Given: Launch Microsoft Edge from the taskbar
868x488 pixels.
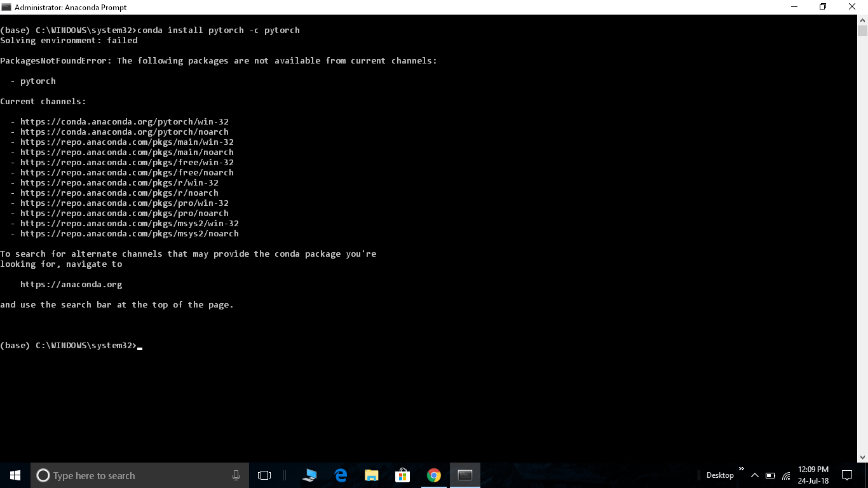Looking at the screenshot, I should click(341, 475).
